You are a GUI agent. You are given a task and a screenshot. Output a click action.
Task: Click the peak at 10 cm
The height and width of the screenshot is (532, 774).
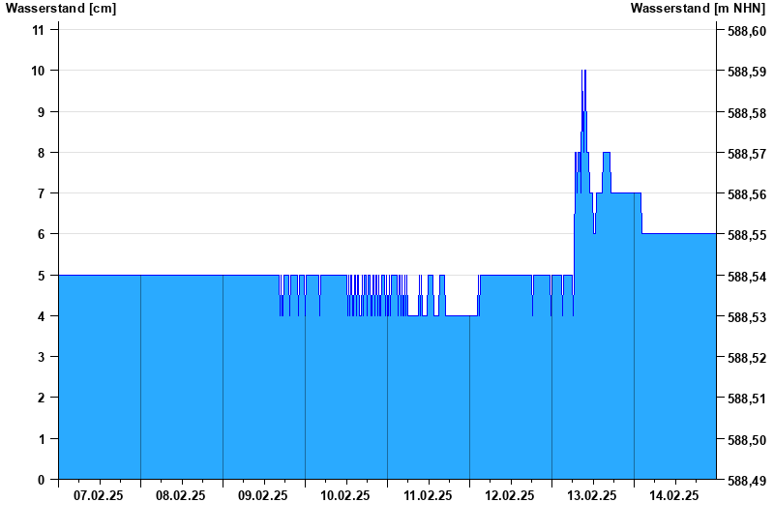tap(583, 71)
